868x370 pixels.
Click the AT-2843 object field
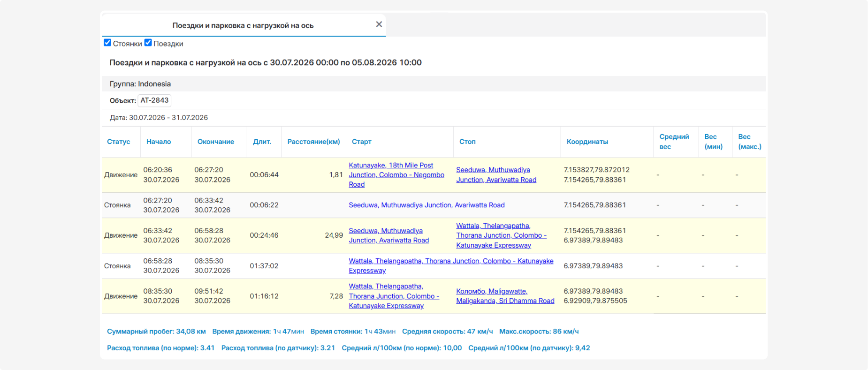click(x=154, y=100)
